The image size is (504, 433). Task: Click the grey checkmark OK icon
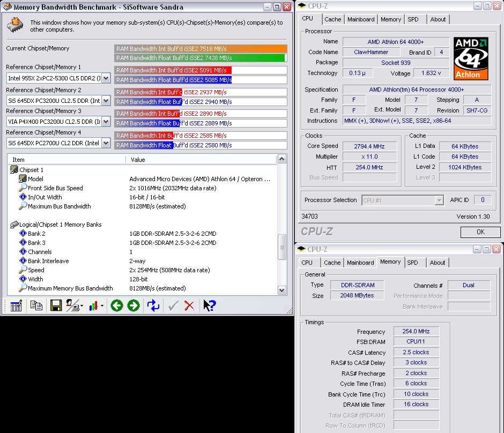coord(173,306)
